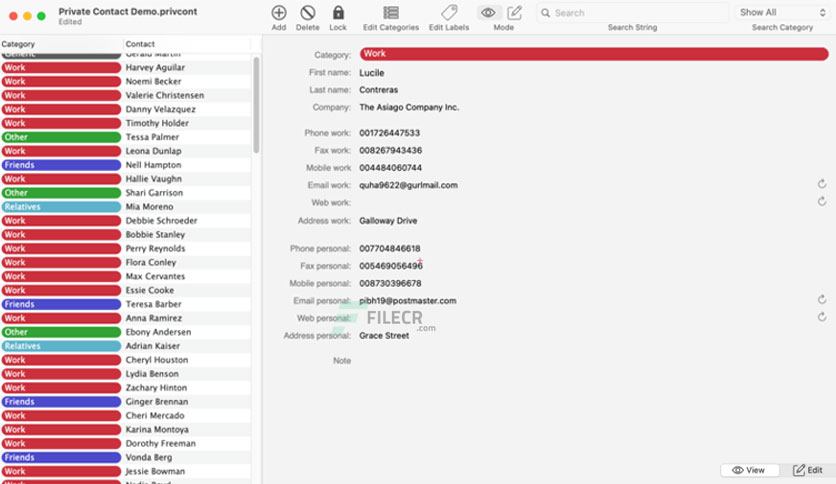Click refresh icon next to Email personal
This screenshot has height=484, width=836.
822,300
